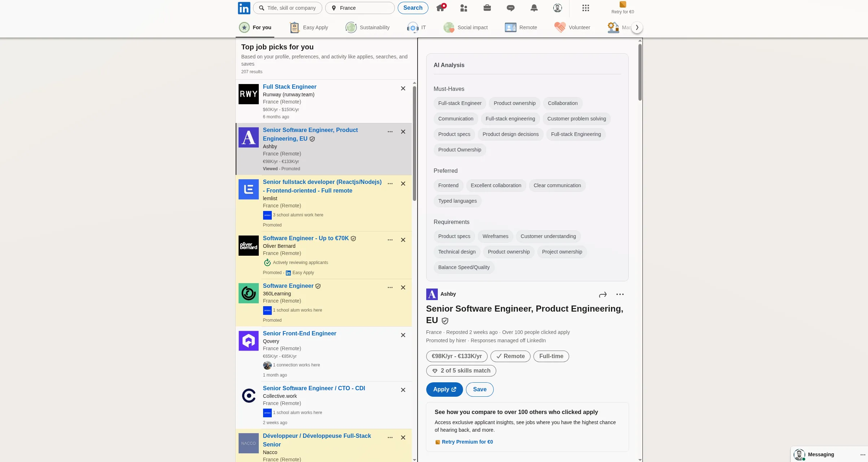Click the home icon with the red badge
Screen dimensions: 868x462
tap(440, 8)
